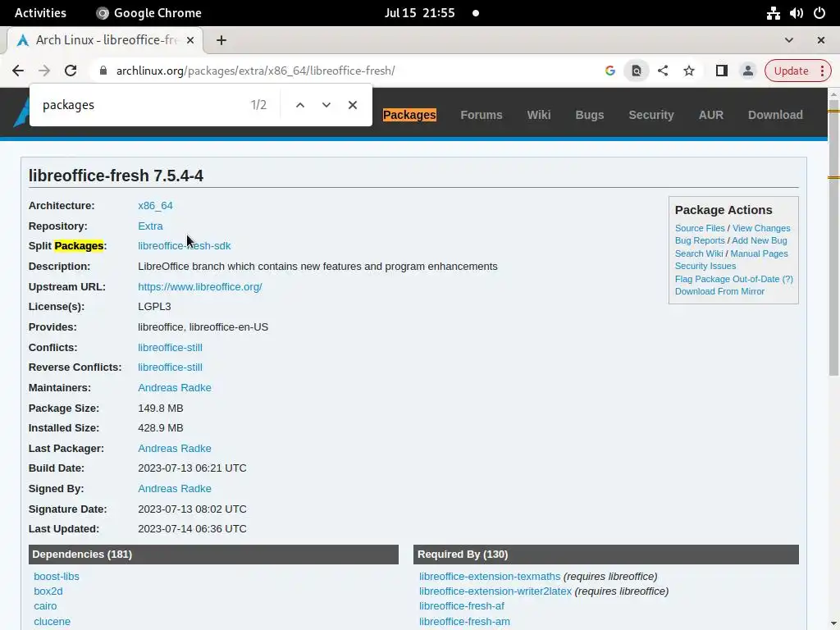Close the Arch Linux tab
Image resolution: width=840 pixels, height=630 pixels.
pos(190,40)
